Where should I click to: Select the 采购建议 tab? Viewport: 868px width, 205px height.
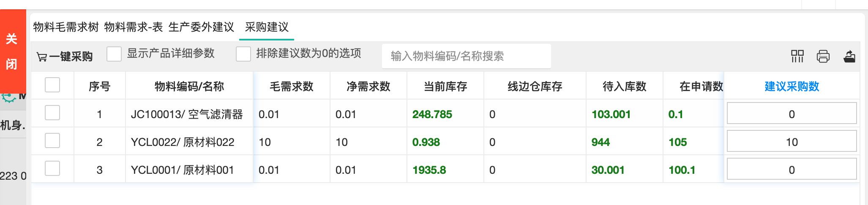tap(267, 27)
